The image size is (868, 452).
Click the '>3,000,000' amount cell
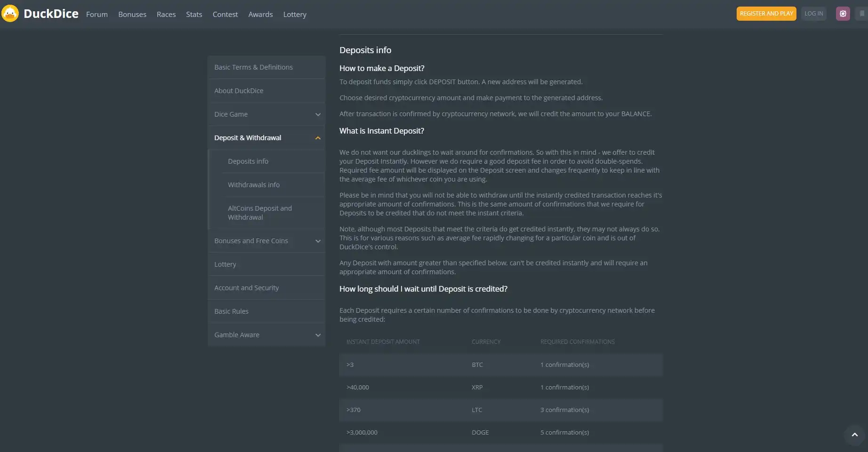(362, 433)
